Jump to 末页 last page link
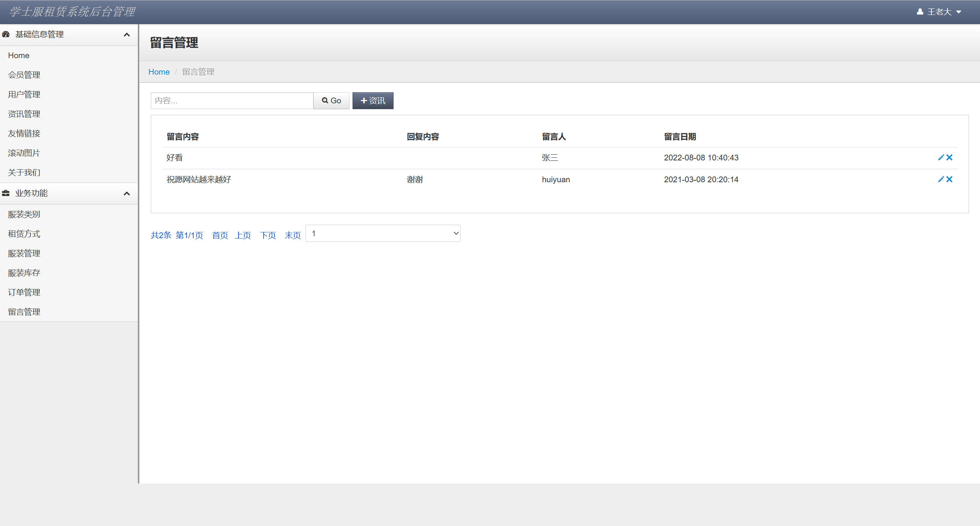Screen dimensions: 980x526 coord(292,235)
